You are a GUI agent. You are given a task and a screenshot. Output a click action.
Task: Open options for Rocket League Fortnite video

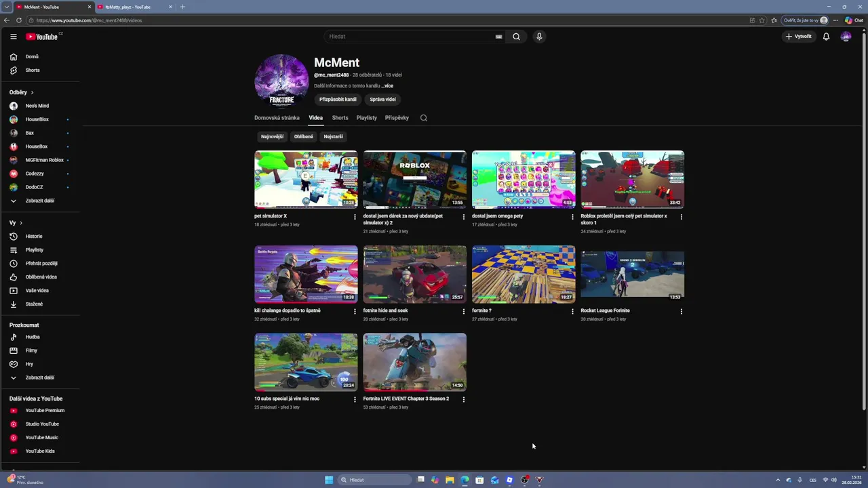[x=682, y=312]
